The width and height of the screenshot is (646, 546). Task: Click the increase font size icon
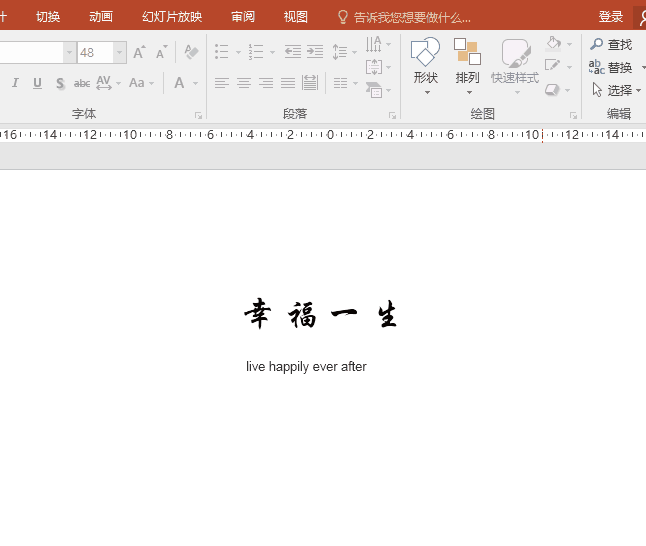[x=139, y=52]
